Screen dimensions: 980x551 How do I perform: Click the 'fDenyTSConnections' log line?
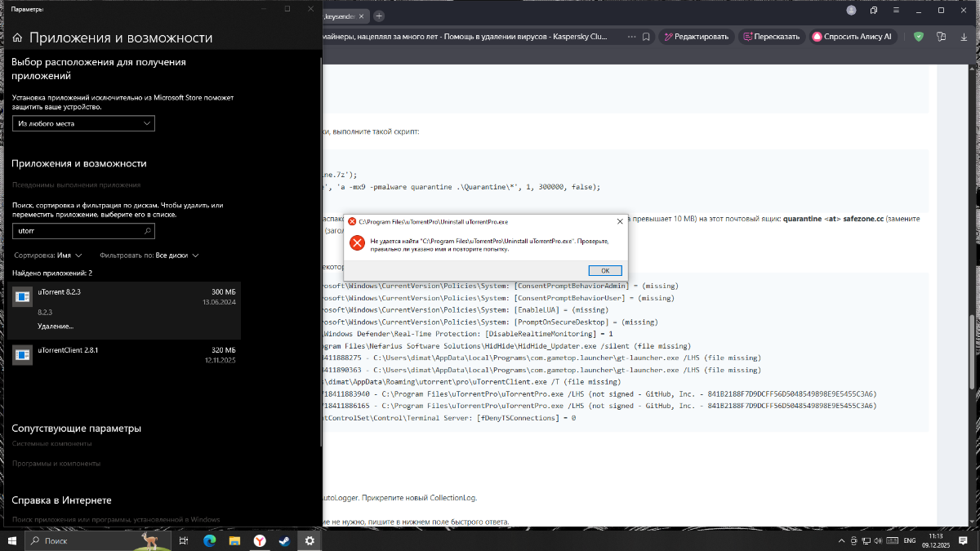click(x=450, y=417)
